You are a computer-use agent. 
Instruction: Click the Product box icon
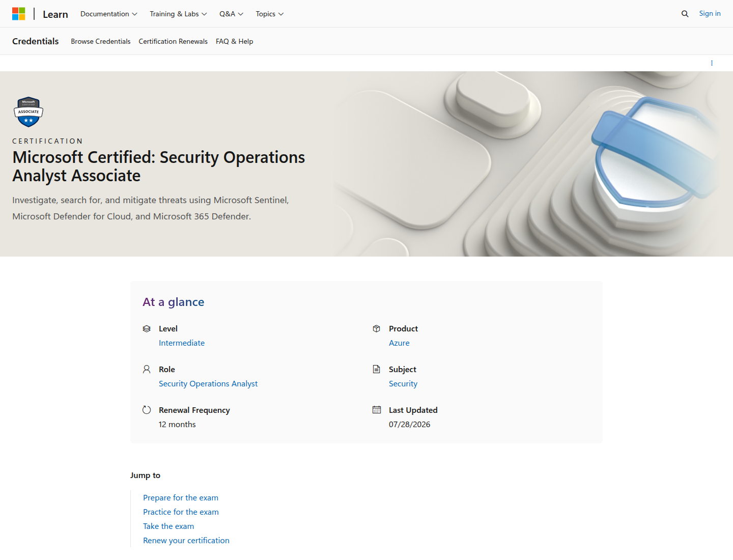[x=377, y=329]
